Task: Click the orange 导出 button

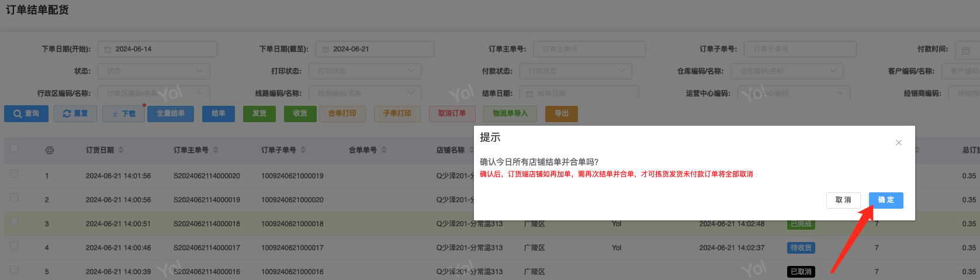Action: coord(562,114)
